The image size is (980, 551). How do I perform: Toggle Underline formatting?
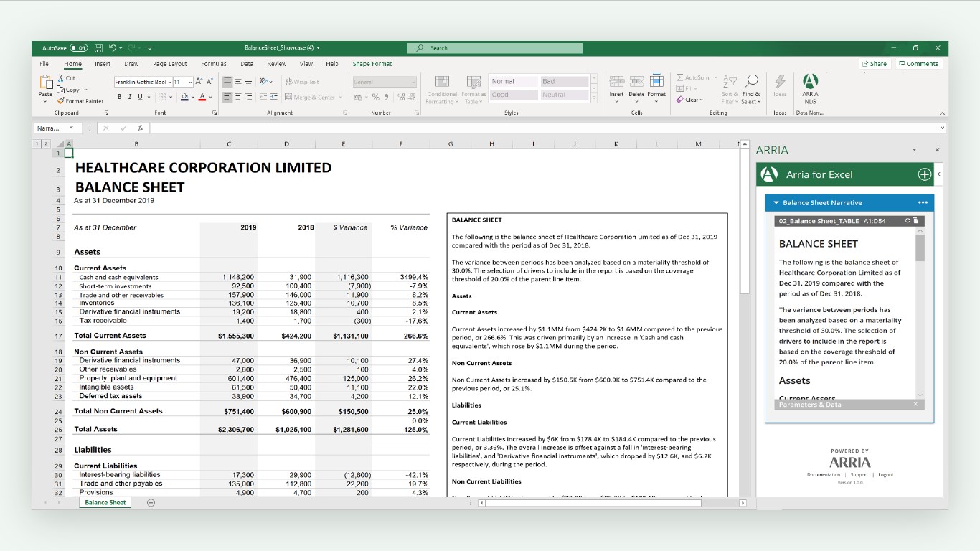tap(139, 97)
